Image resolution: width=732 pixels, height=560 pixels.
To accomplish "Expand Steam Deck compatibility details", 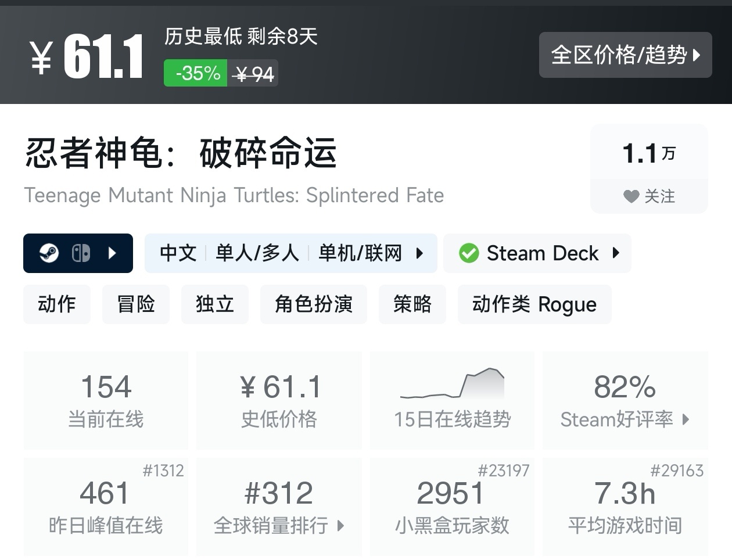I will (x=616, y=253).
